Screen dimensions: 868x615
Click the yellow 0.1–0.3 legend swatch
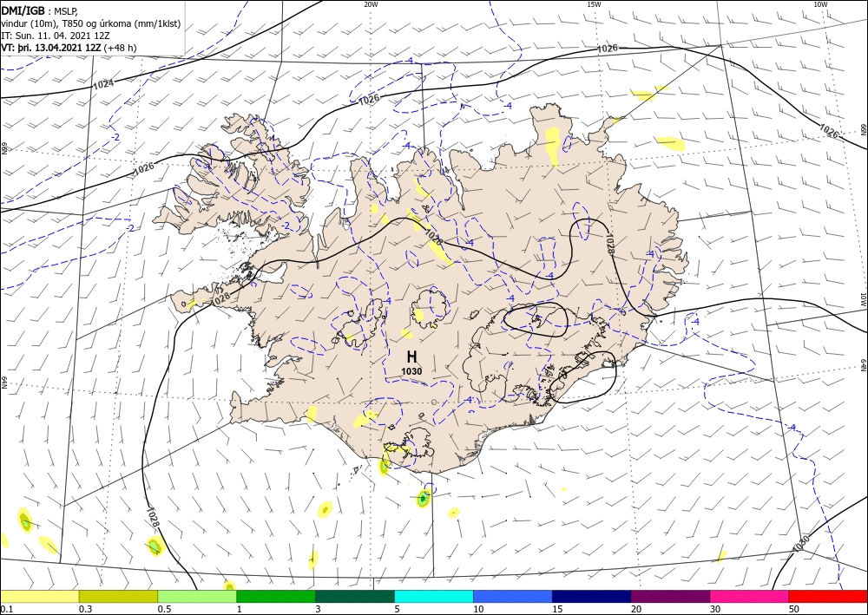point(39,596)
